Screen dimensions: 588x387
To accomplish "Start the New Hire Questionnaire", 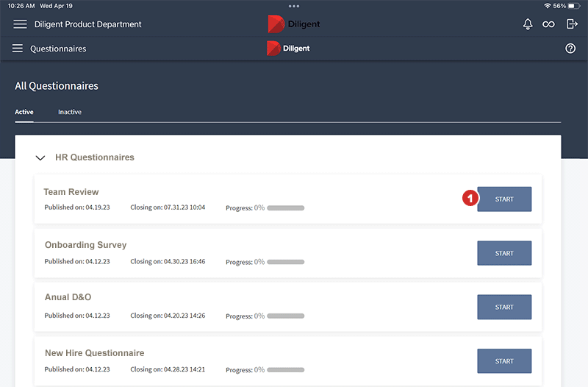I will click(x=504, y=361).
